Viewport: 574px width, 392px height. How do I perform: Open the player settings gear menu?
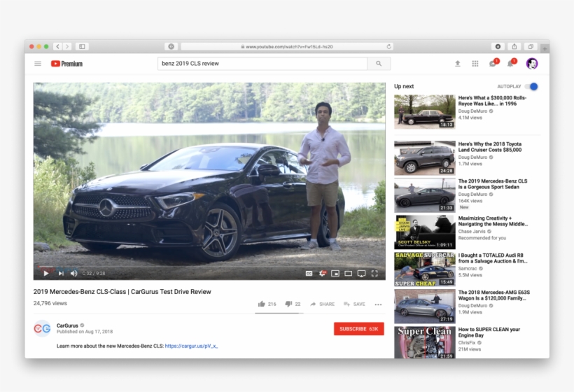322,273
